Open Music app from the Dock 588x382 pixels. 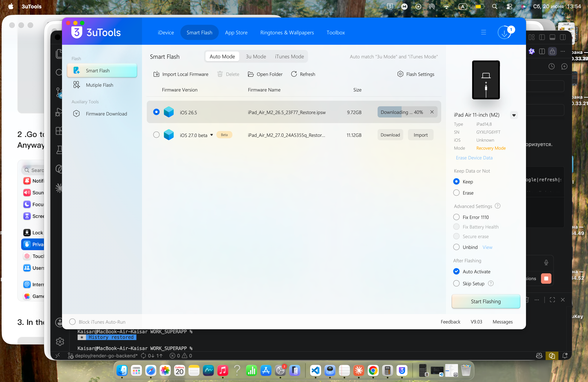pos(223,370)
